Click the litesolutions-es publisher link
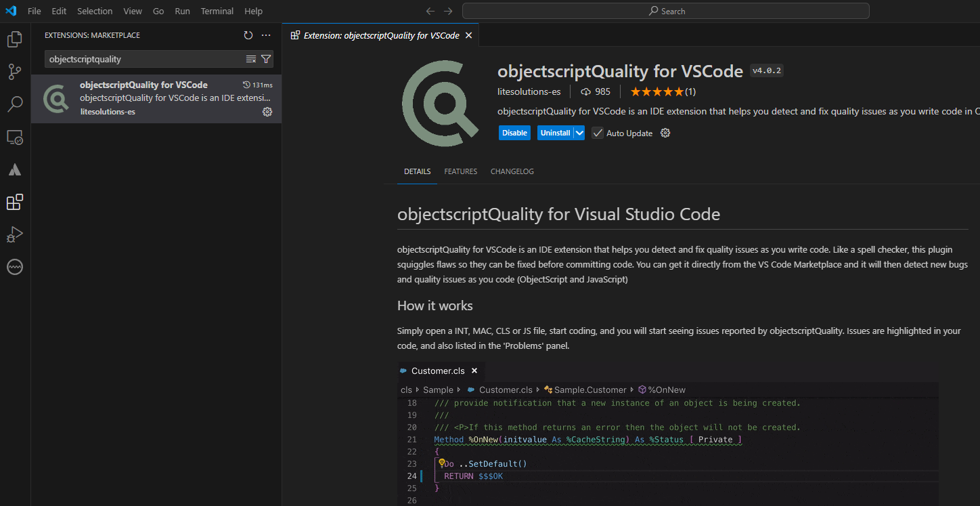Screen dimensions: 980x506 [x=529, y=91]
